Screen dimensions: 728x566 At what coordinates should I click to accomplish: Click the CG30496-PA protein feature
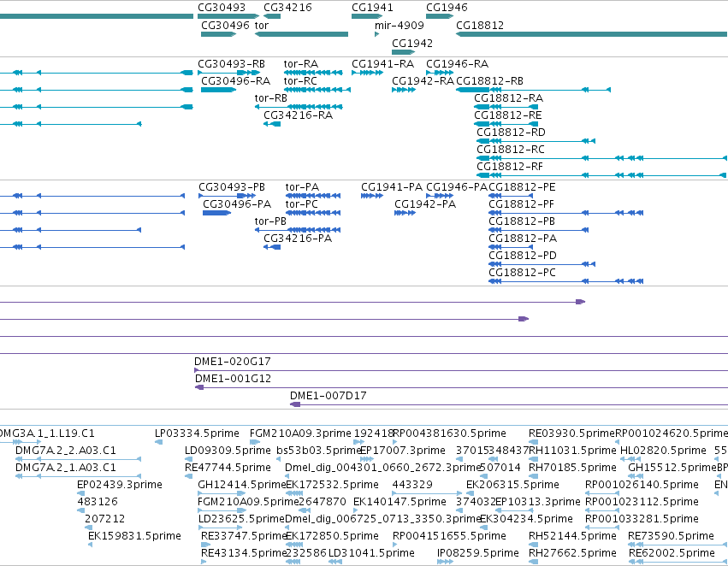pyautogui.click(x=216, y=213)
